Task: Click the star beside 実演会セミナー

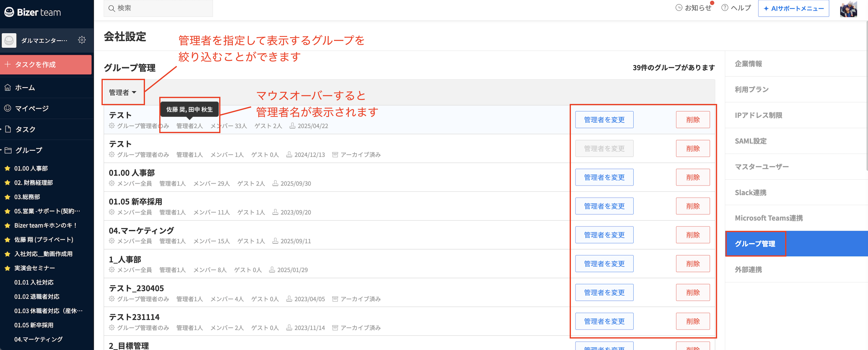Action: pos(7,268)
